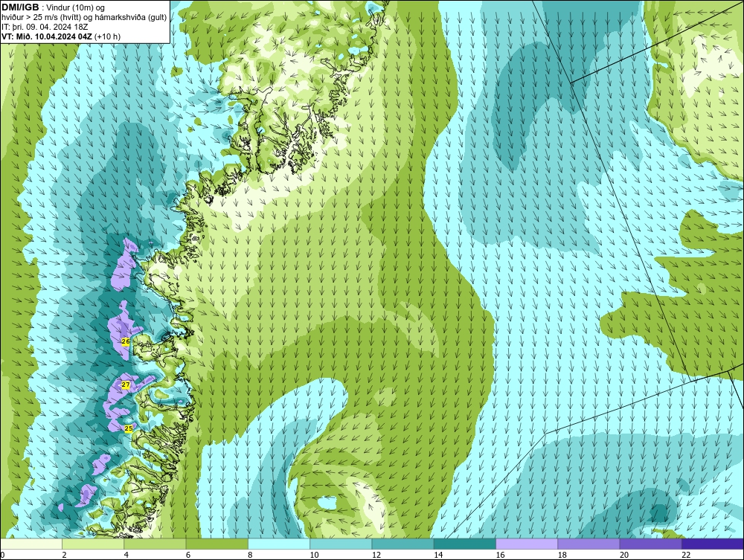Click the legend tick label '6'

pyautogui.click(x=188, y=556)
